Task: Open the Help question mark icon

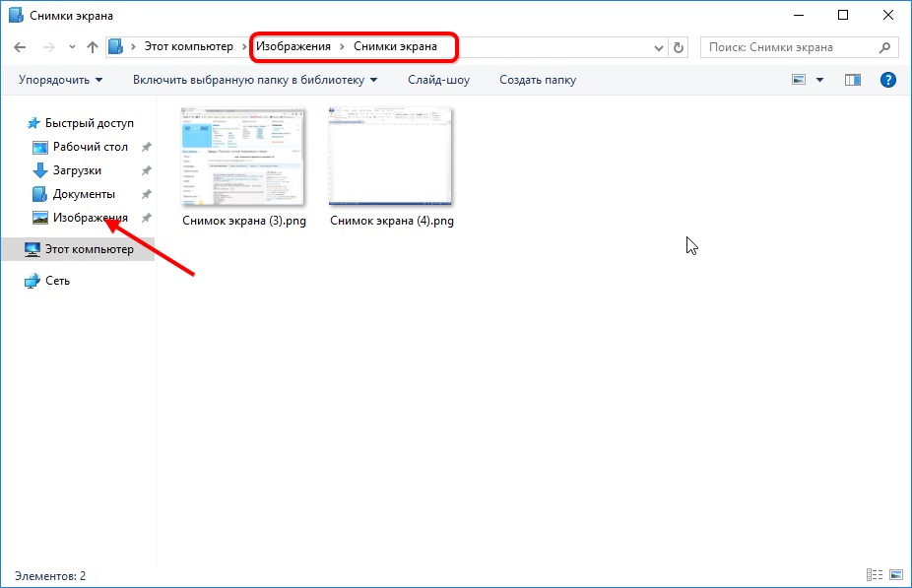Action: [887, 80]
